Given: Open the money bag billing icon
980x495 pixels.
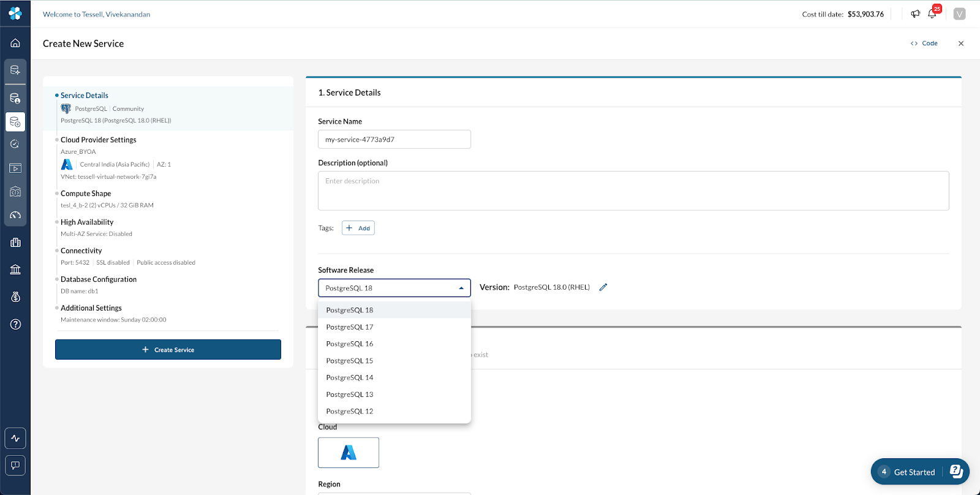Looking at the screenshot, I should click(15, 297).
